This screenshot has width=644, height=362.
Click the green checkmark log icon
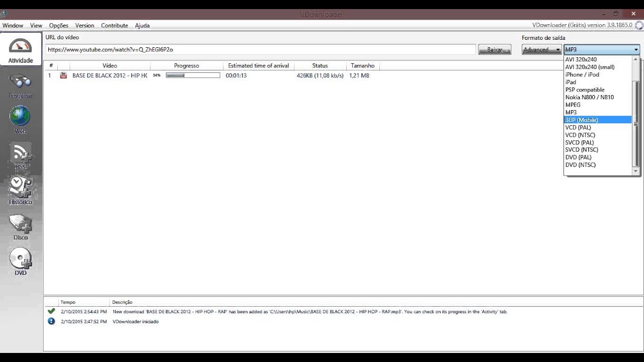coord(51,311)
